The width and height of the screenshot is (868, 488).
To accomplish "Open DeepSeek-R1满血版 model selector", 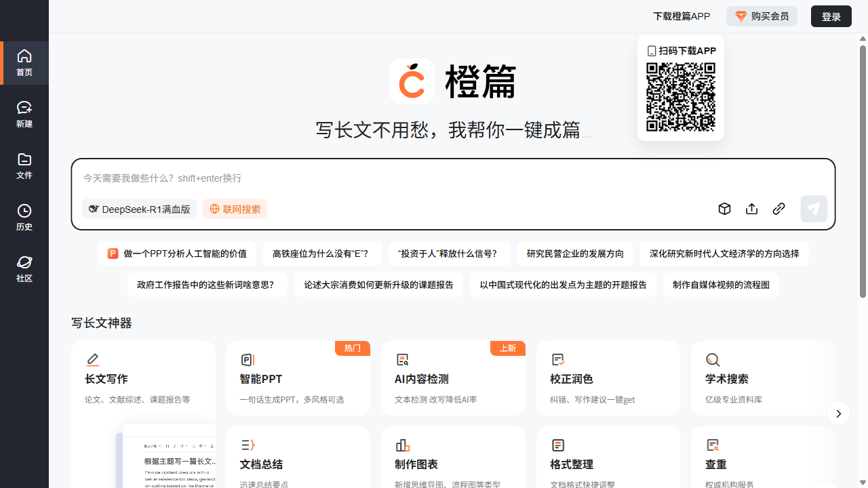I will 139,209.
